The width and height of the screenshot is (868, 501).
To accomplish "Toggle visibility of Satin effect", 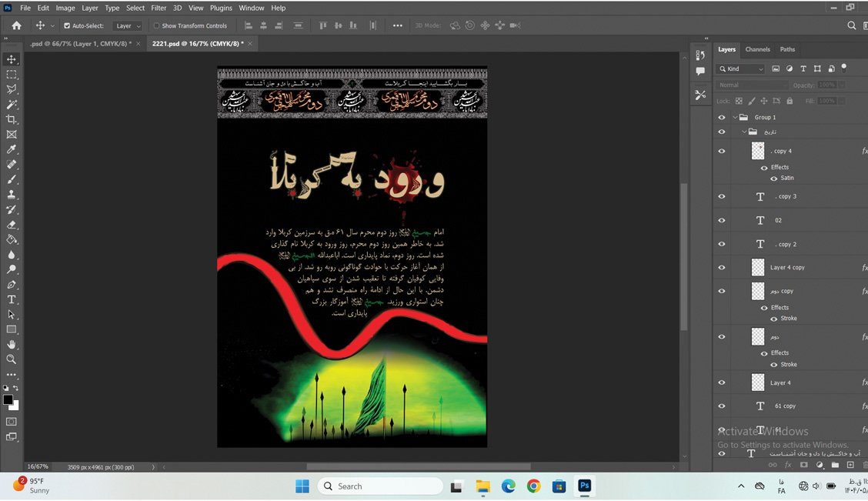I will tap(774, 179).
